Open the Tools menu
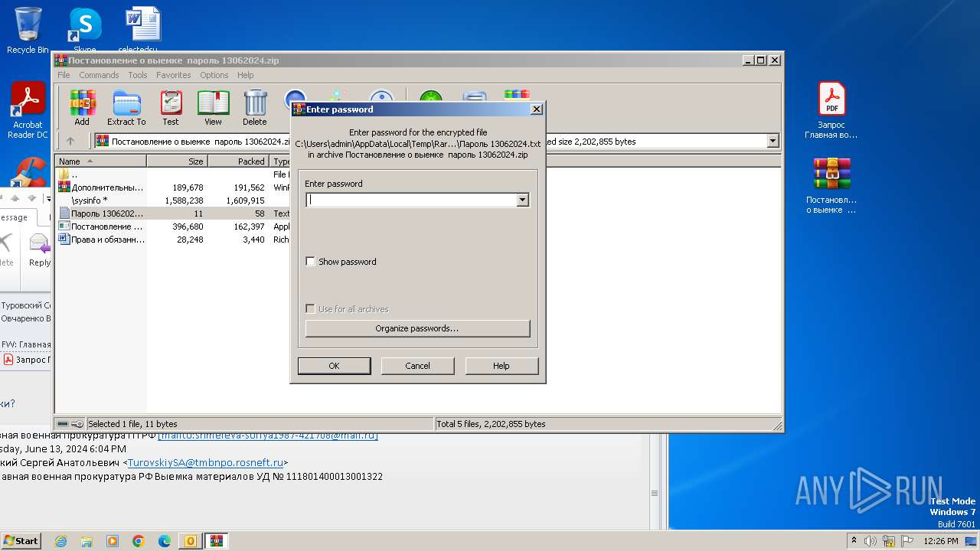This screenshot has height=551, width=980. pyautogui.click(x=138, y=75)
